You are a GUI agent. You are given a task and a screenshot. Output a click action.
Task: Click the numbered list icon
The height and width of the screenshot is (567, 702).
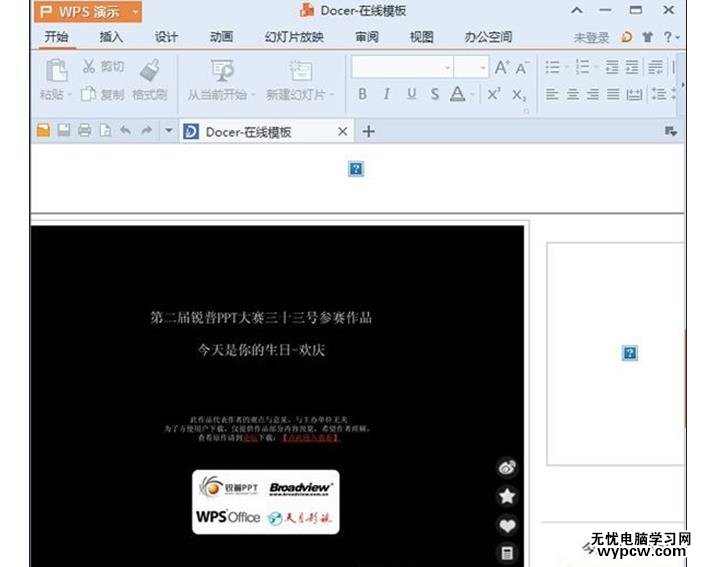tap(582, 67)
